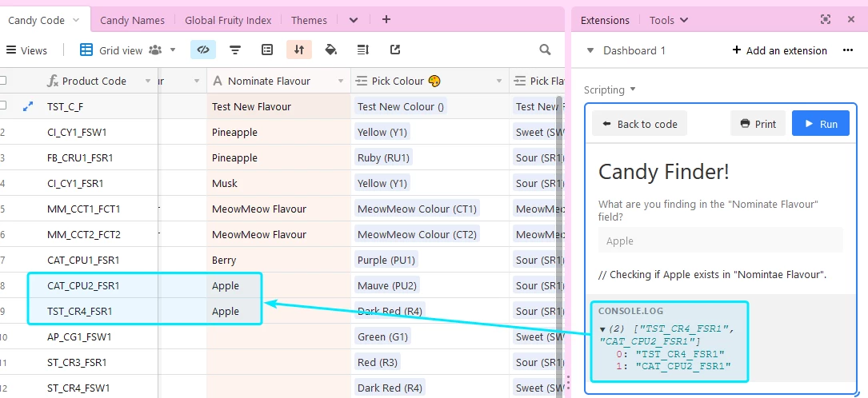Click the Test New Colour () chip
868x398 pixels.
(x=400, y=106)
